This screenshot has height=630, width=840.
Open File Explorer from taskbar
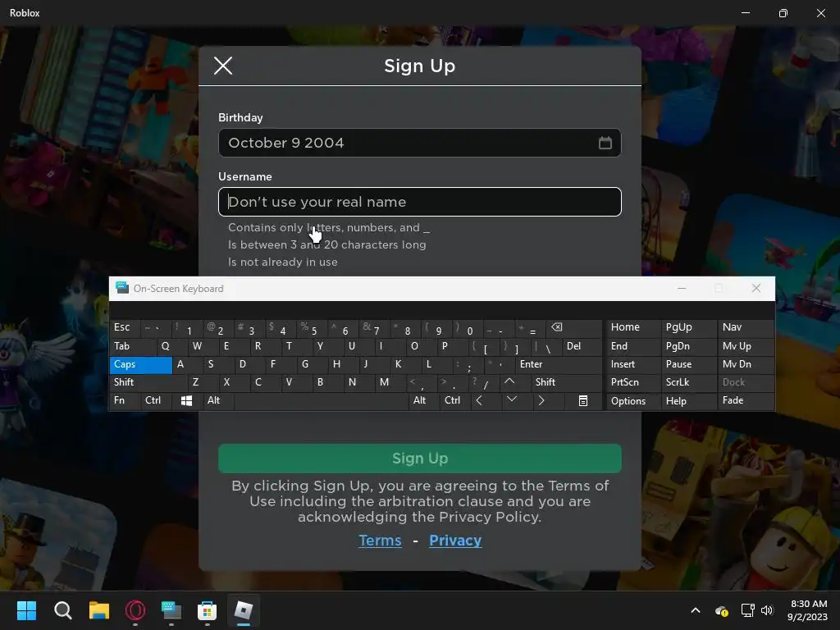point(98,610)
